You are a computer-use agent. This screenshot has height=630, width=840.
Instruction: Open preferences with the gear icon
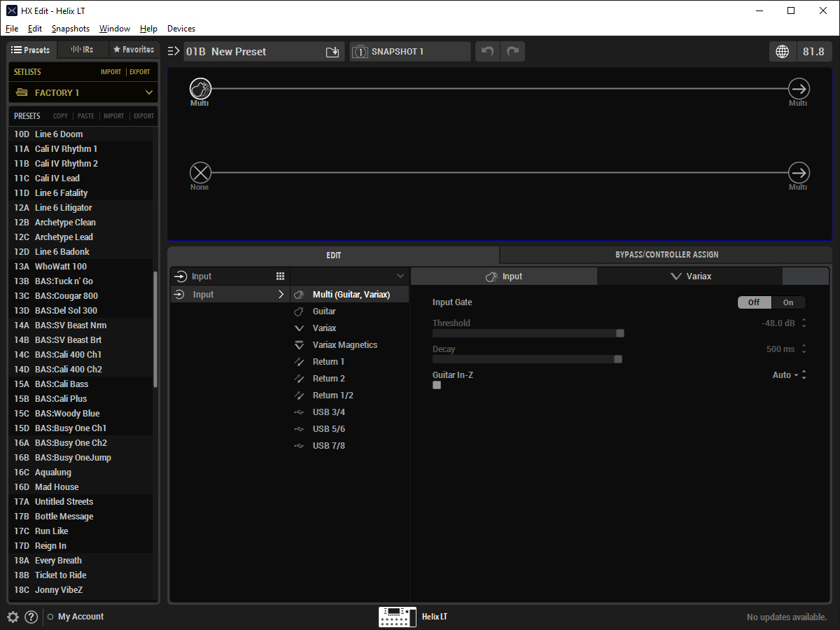tap(13, 617)
